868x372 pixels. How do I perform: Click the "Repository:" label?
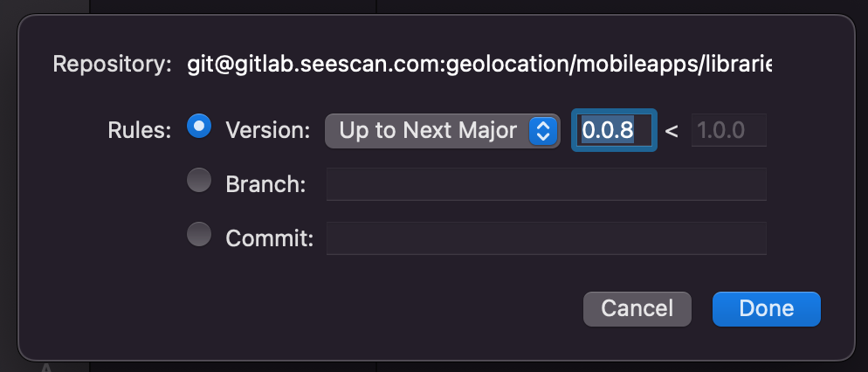click(112, 65)
